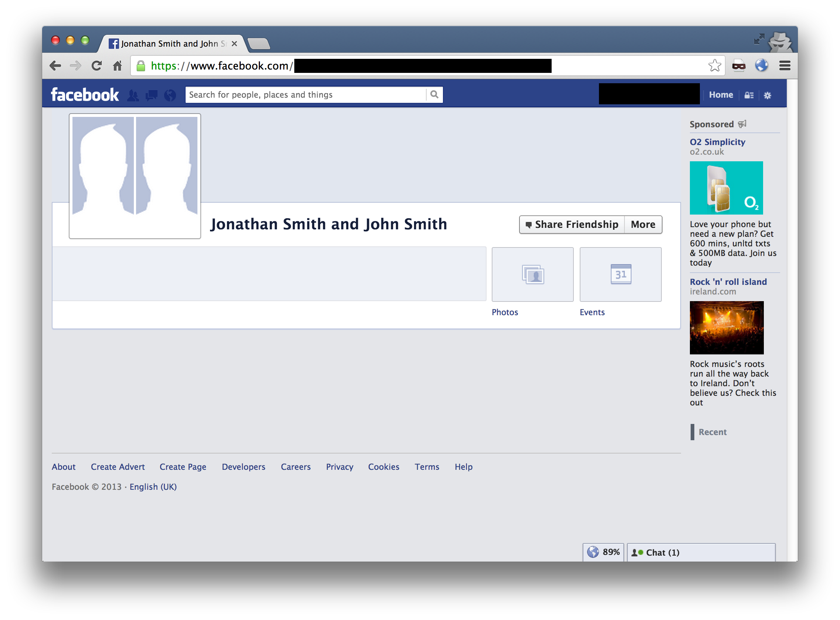This screenshot has width=840, height=620.
Task: Open the Events calendar tile
Action: [x=621, y=274]
